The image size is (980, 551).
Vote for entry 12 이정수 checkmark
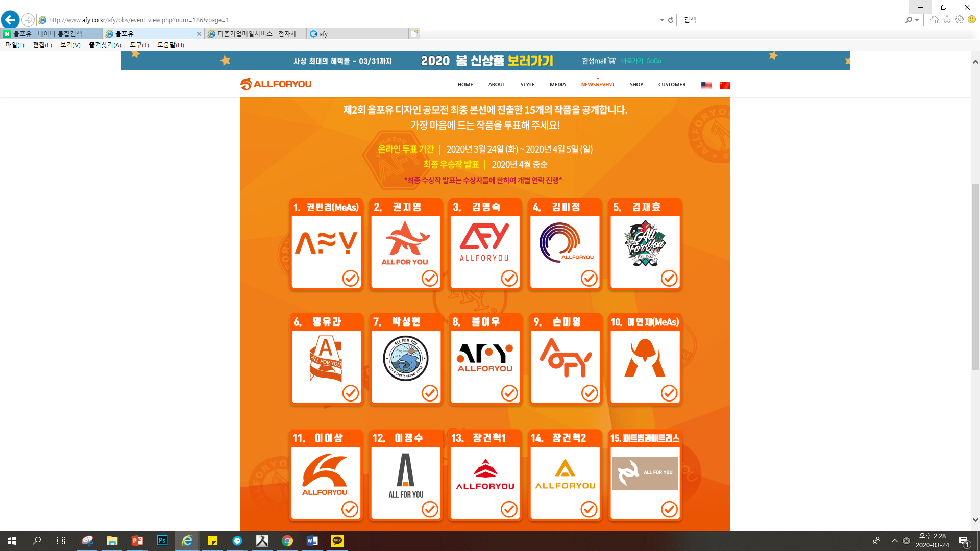[430, 509]
